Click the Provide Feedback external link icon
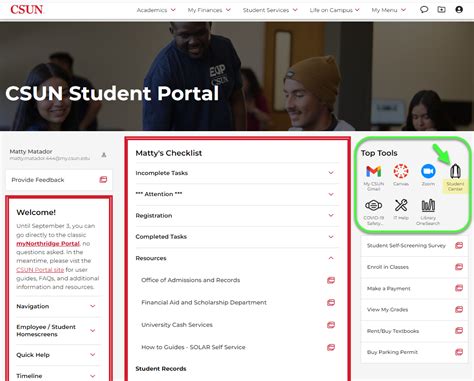The image size is (474, 381). (103, 180)
